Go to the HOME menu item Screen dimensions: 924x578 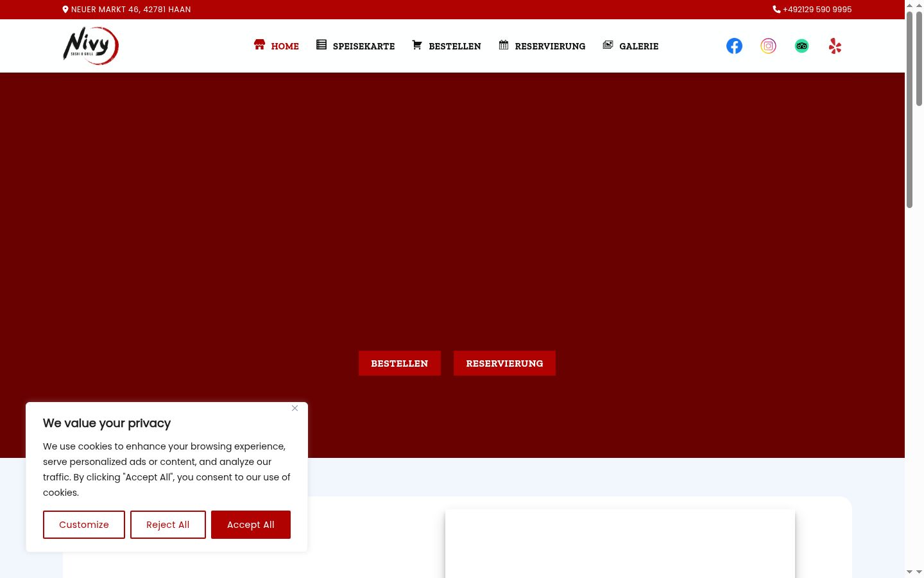285,46
